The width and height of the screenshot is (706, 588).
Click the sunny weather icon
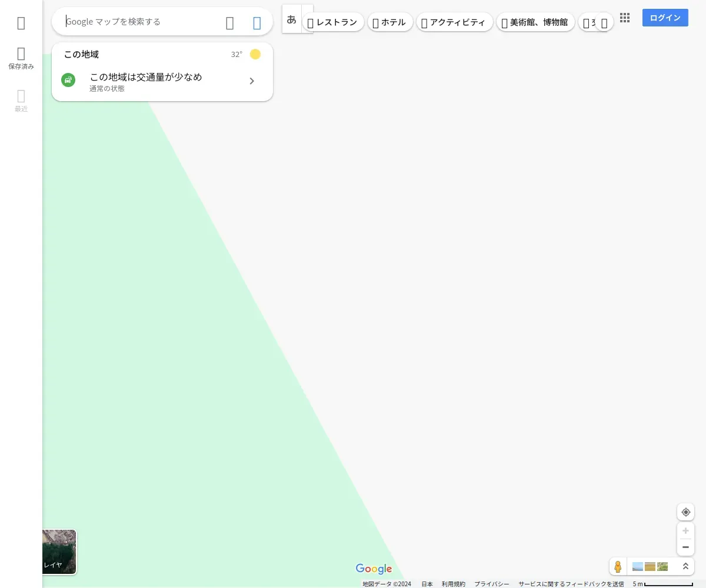(x=255, y=54)
